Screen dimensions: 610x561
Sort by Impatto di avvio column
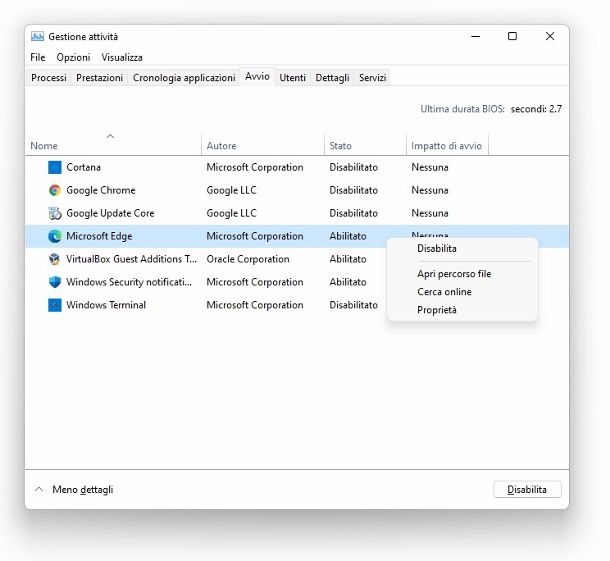click(446, 146)
